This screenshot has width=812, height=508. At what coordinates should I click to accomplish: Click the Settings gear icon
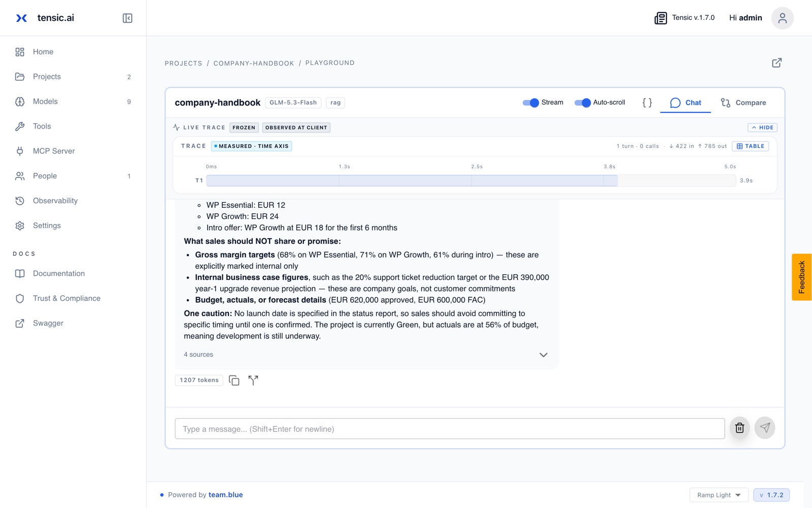point(20,226)
